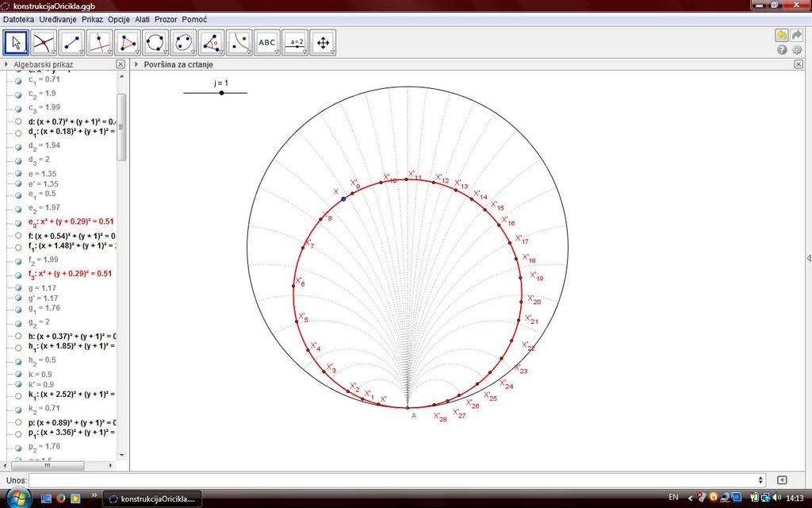
Task: Close the Površina za crtanje panel
Action: click(x=799, y=64)
